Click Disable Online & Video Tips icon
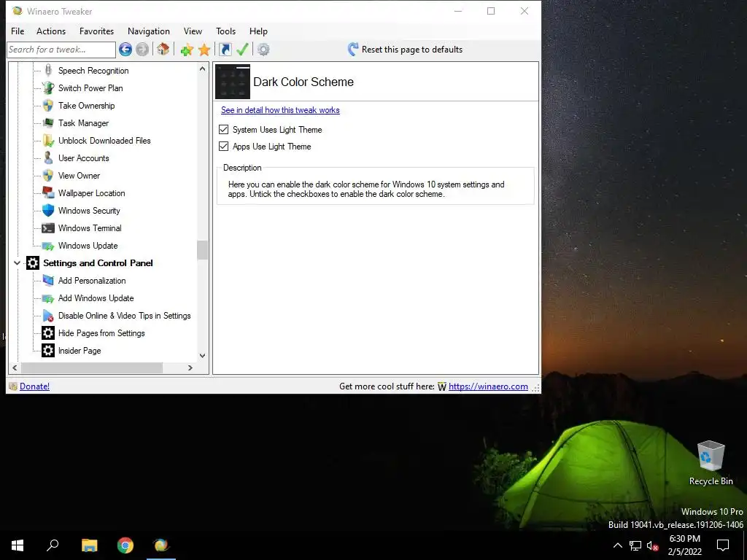Image resolution: width=747 pixels, height=560 pixels. 48,316
